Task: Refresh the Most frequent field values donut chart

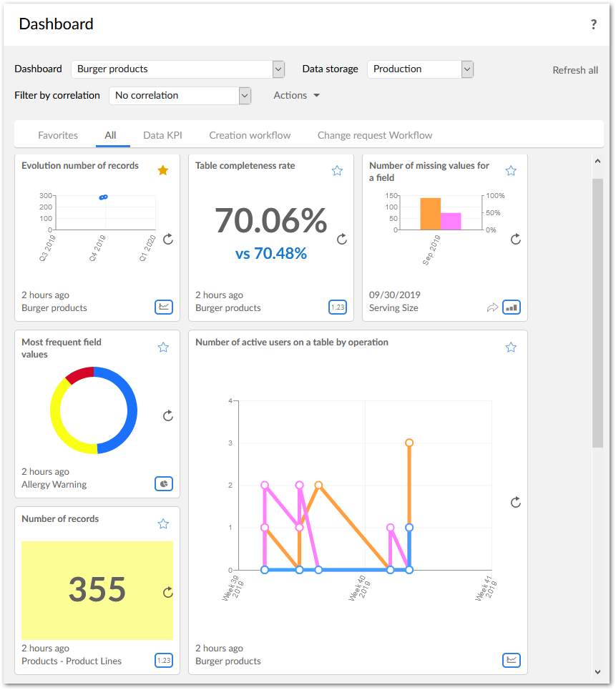Action: coord(167,415)
